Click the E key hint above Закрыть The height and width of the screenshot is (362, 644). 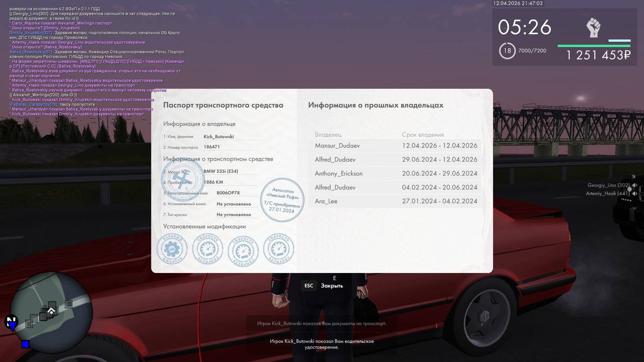point(335,278)
